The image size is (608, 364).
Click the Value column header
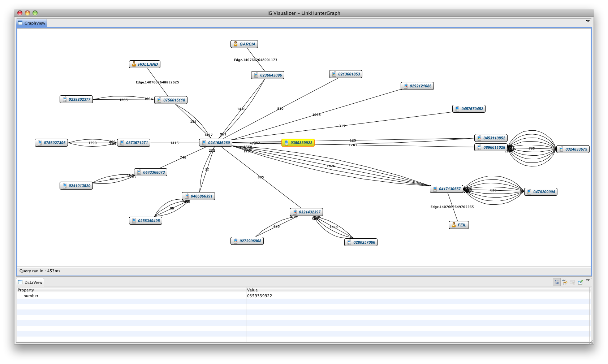418,290
